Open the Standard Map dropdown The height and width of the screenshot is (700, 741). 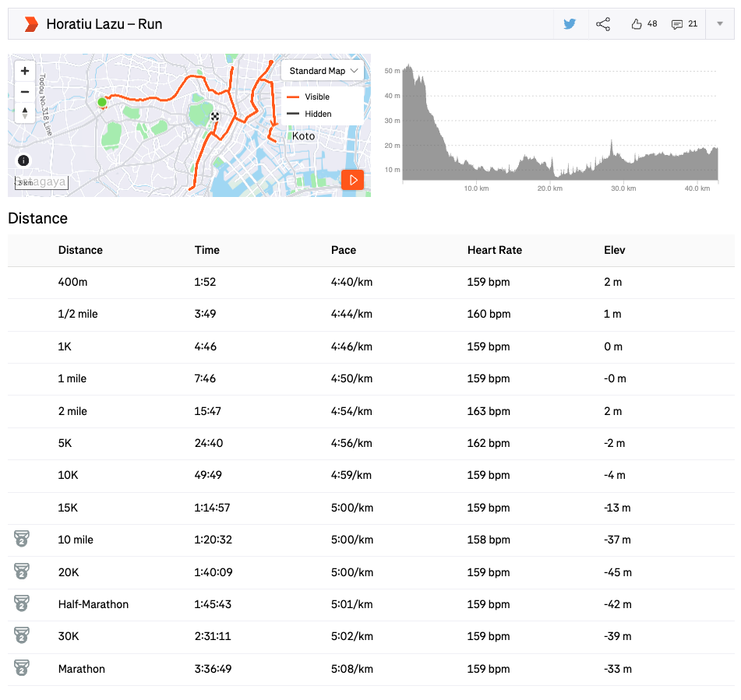tap(323, 71)
